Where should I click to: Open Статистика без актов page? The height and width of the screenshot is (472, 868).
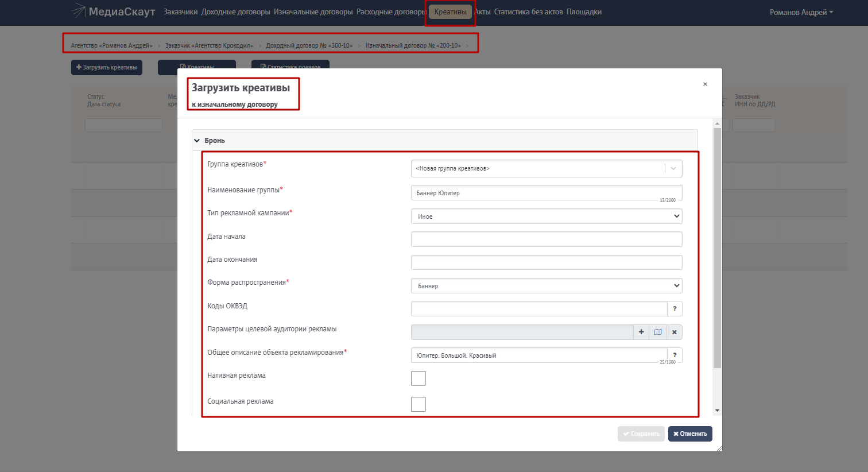tap(528, 12)
